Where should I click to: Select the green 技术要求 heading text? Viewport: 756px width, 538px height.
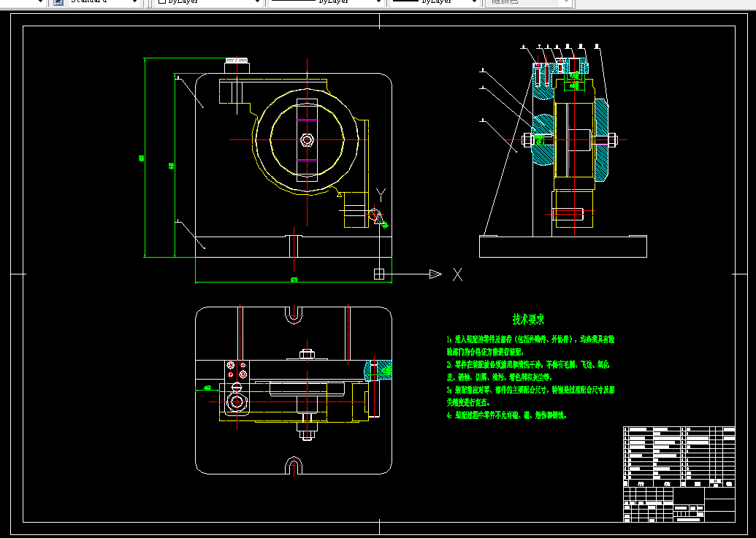pyautogui.click(x=528, y=319)
